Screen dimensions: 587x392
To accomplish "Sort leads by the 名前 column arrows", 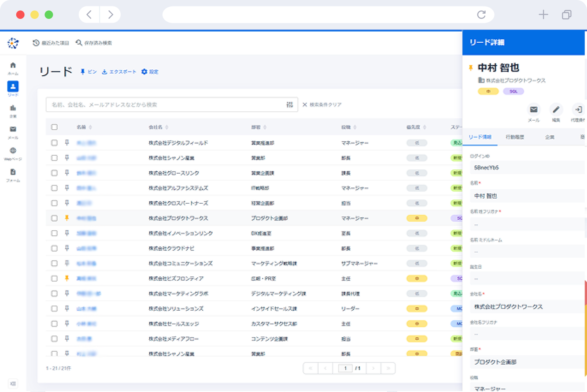I will tap(90, 127).
